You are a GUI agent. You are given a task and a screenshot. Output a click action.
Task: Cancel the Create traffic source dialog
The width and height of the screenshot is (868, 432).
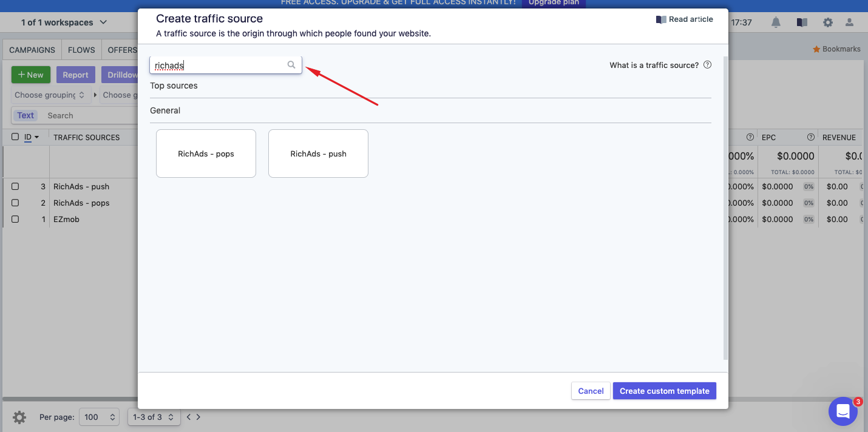click(590, 391)
